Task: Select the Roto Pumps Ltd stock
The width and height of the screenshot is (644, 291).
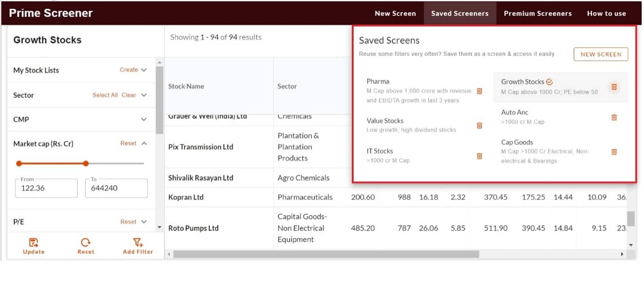Action: [x=194, y=228]
